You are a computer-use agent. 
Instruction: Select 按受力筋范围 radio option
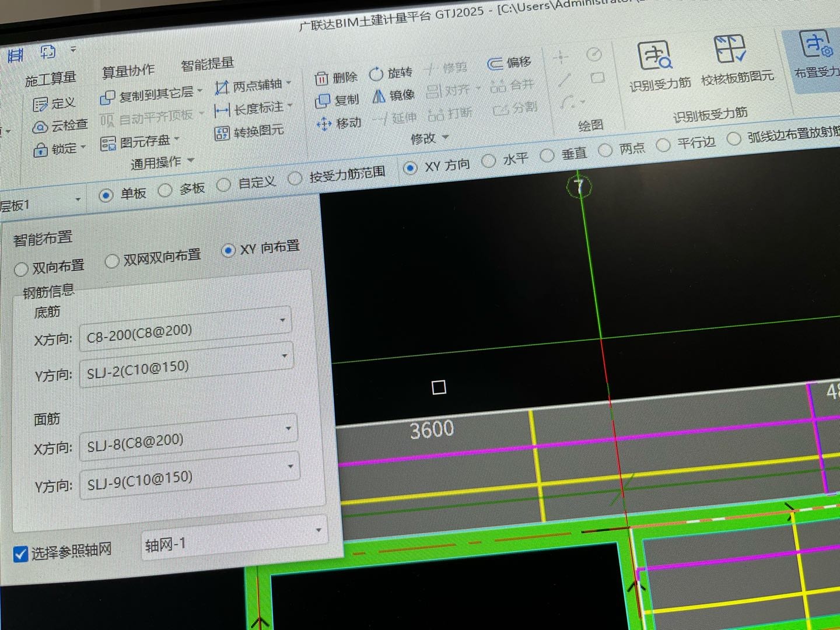tap(295, 178)
